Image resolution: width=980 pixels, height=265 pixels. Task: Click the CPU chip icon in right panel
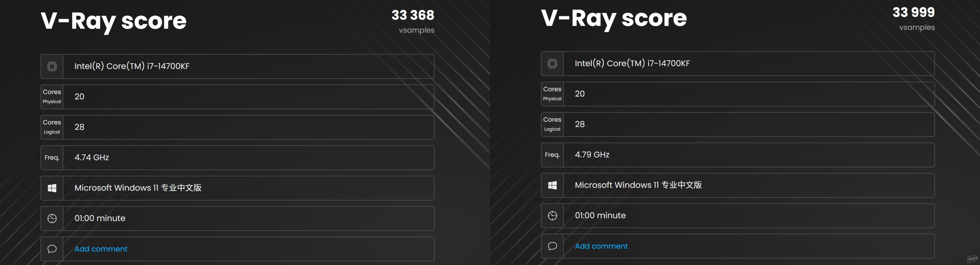552,64
